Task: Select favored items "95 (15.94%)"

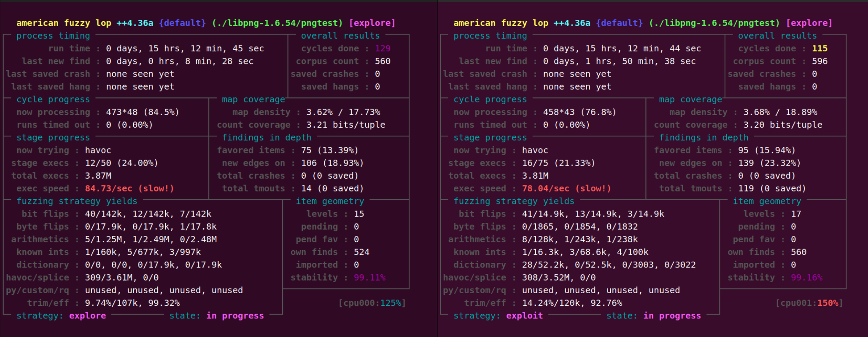Action: [x=767, y=150]
